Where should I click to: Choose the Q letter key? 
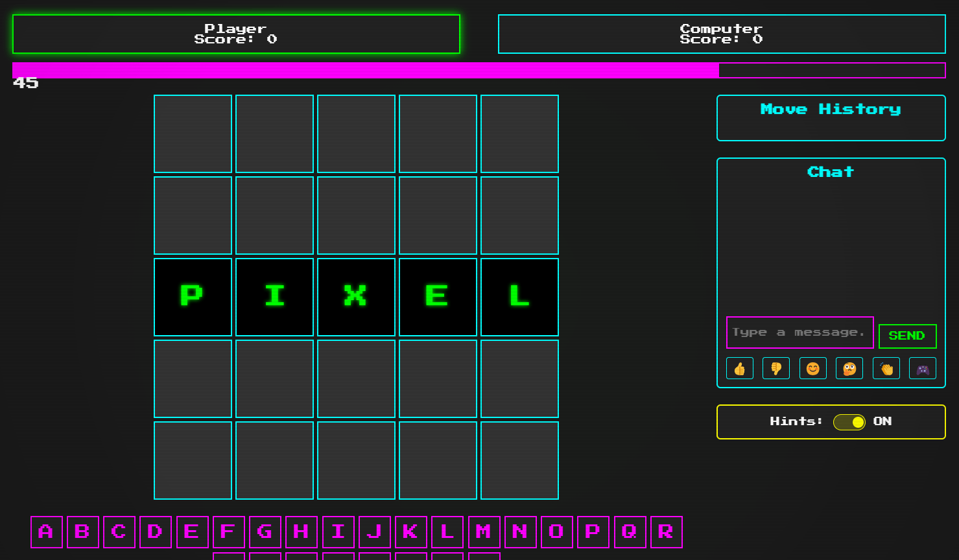(630, 532)
